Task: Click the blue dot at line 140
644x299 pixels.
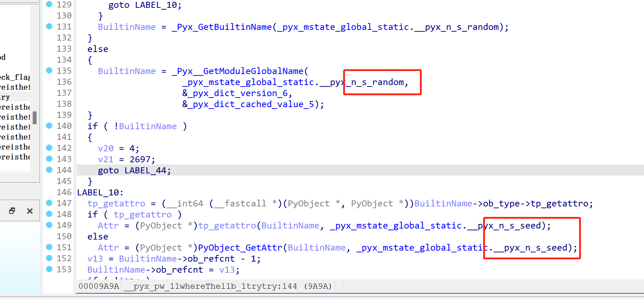Action: coord(49,126)
